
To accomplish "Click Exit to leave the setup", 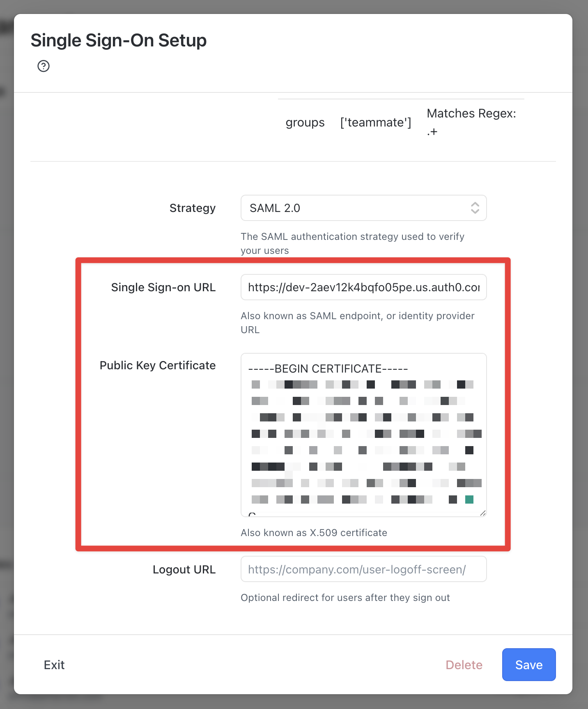I will pos(54,665).
